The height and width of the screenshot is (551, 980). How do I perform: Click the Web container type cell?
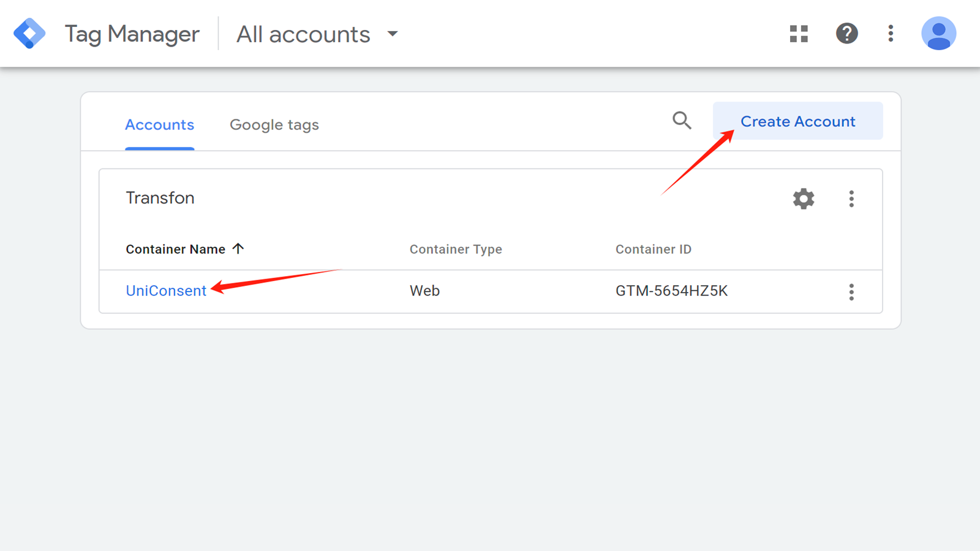pos(424,291)
